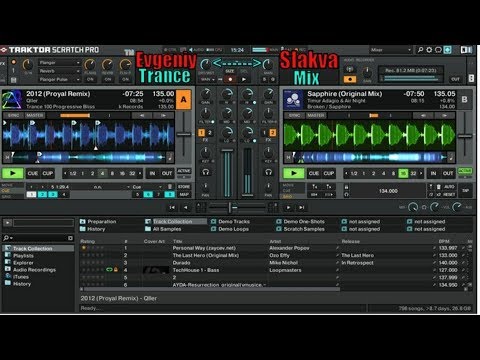Viewport: 480px width, 360px height.
Task: Toggle SYNC on Deck B
Action: click(x=294, y=115)
